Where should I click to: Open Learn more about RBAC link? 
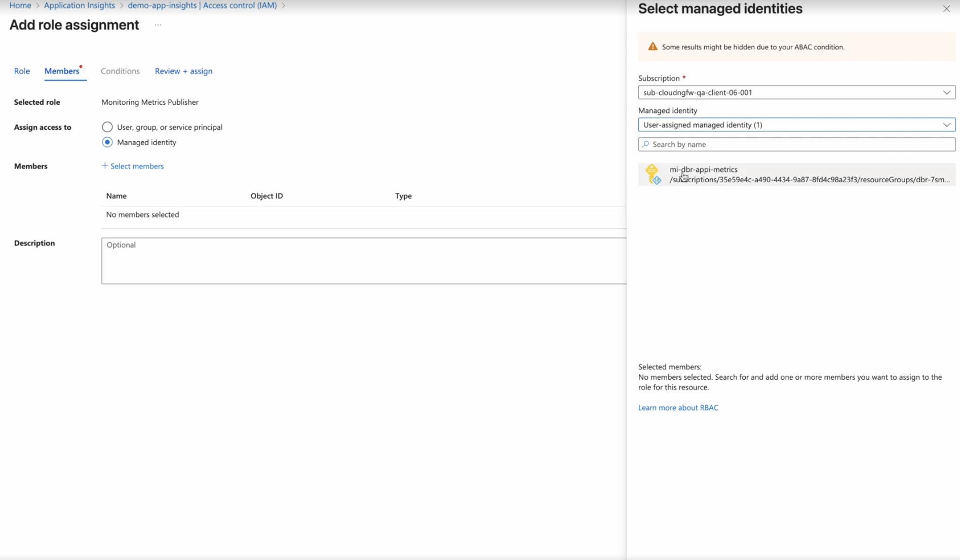pos(678,408)
